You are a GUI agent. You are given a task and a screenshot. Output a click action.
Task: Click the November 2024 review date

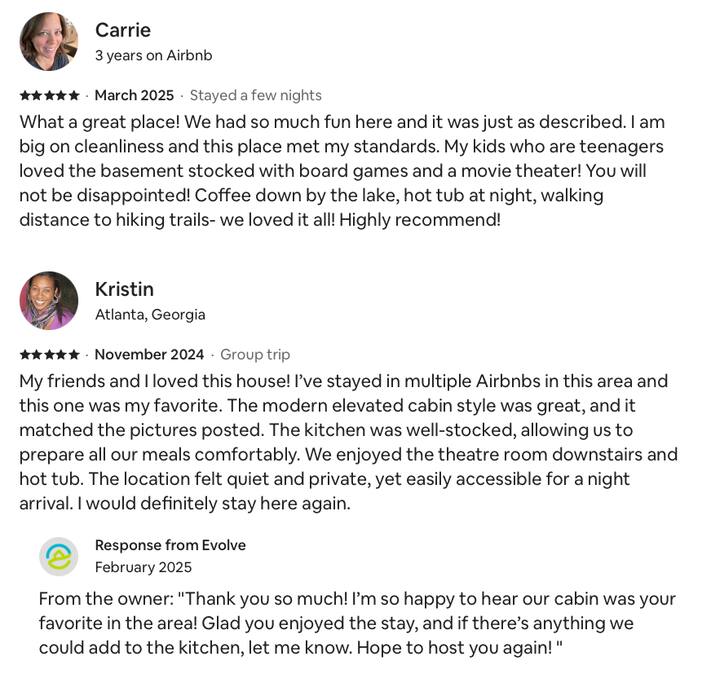tap(149, 355)
